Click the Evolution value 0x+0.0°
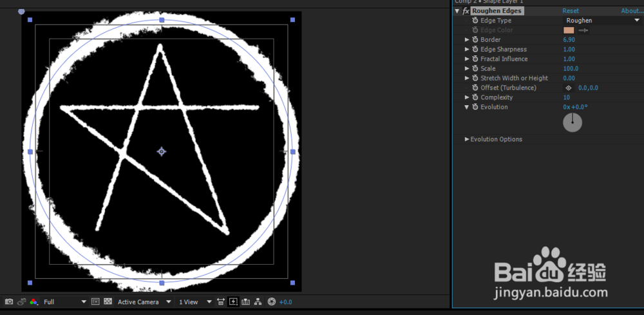The image size is (644, 315). [575, 107]
